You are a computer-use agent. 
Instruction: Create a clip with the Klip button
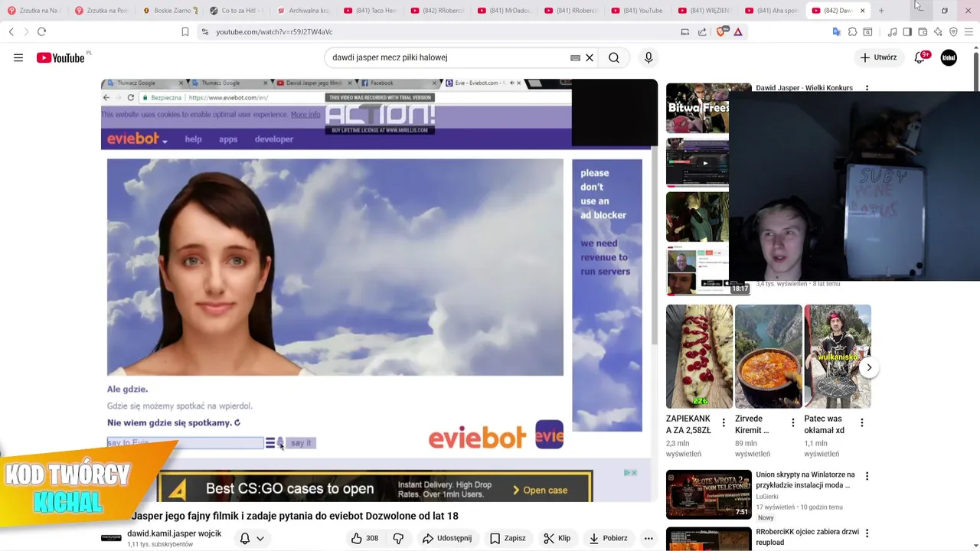pos(557,538)
